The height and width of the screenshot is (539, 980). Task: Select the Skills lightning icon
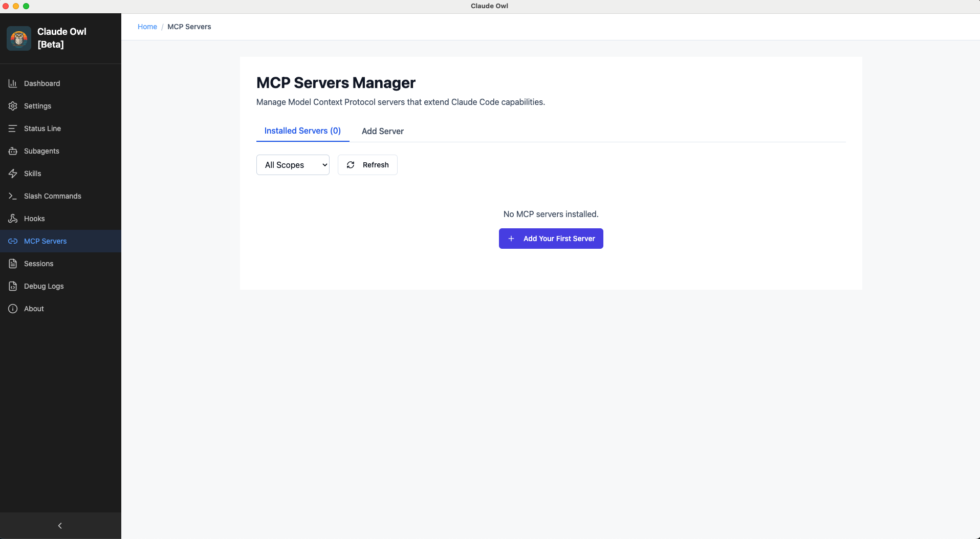(12, 174)
